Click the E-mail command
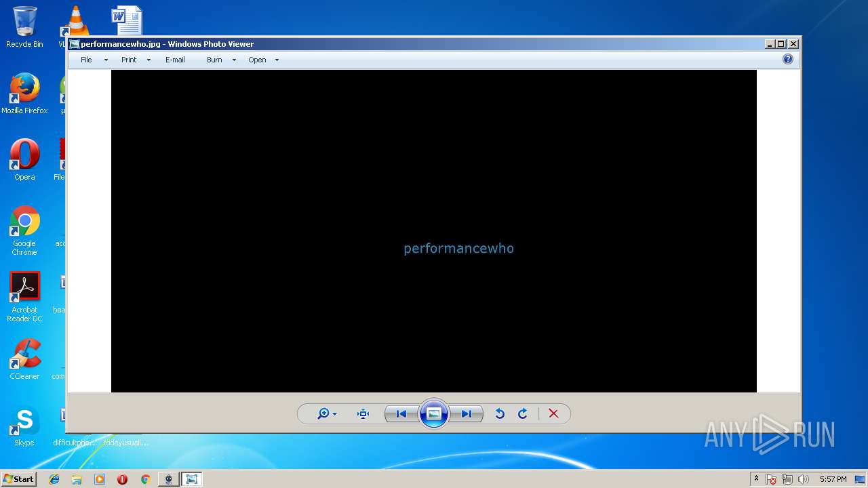 [x=175, y=60]
